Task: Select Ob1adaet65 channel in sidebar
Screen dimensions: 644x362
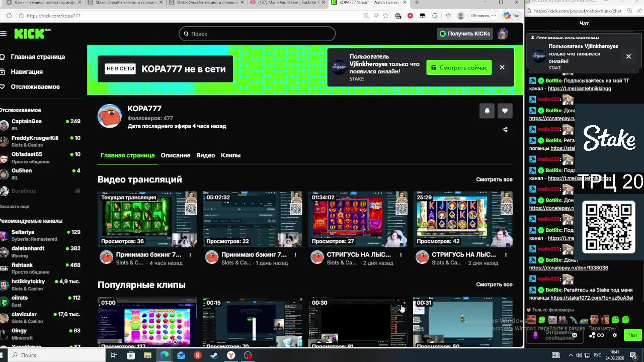Action: pos(40,157)
